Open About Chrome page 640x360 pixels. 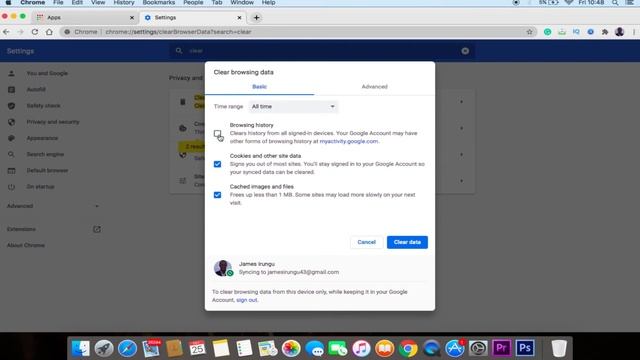(26, 245)
